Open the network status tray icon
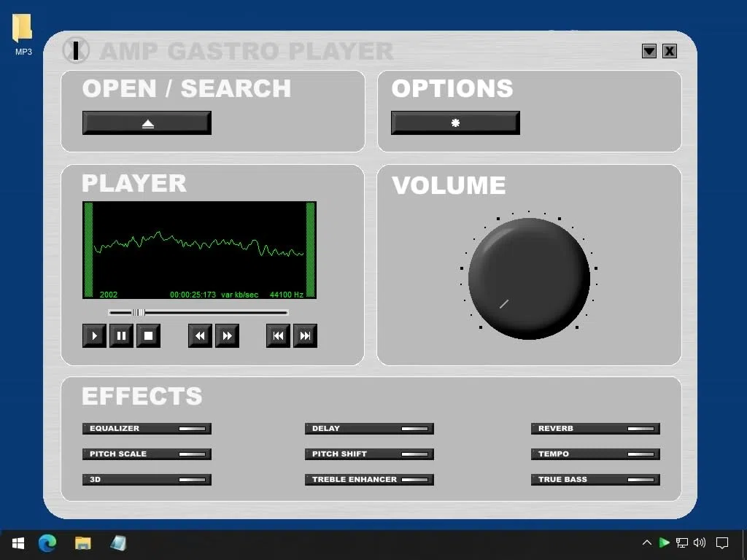The height and width of the screenshot is (560, 747). (x=682, y=542)
